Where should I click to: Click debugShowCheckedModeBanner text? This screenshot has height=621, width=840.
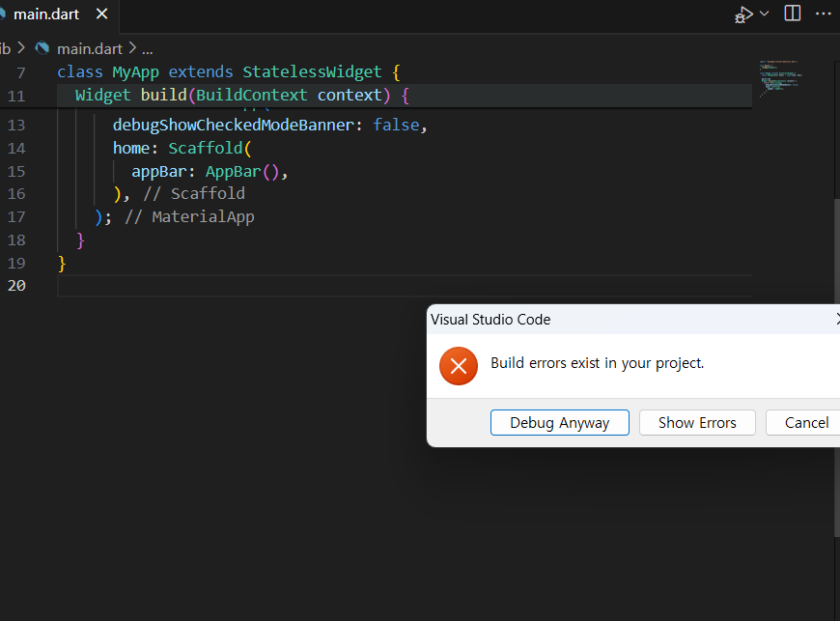pos(233,125)
